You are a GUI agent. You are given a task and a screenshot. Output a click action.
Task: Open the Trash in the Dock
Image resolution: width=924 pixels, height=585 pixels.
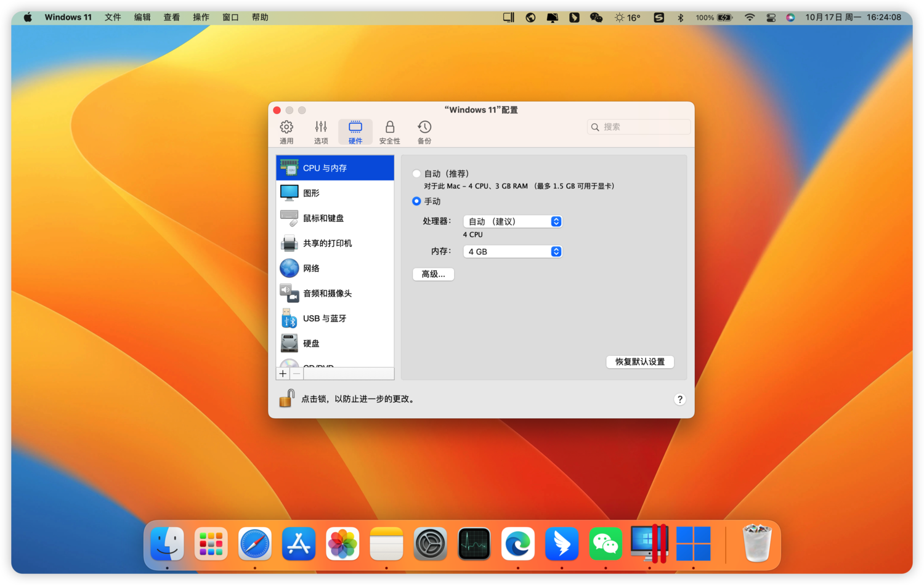(x=756, y=544)
